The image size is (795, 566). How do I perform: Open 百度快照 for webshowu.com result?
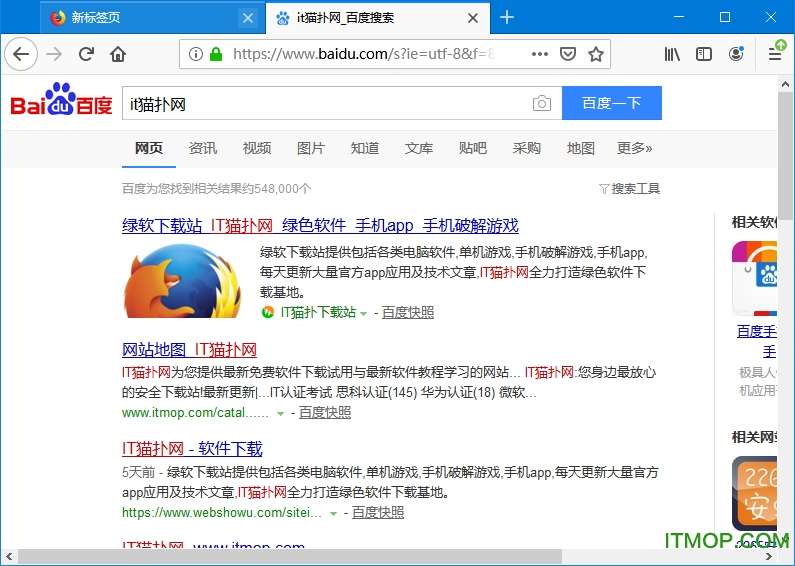pyautogui.click(x=378, y=512)
